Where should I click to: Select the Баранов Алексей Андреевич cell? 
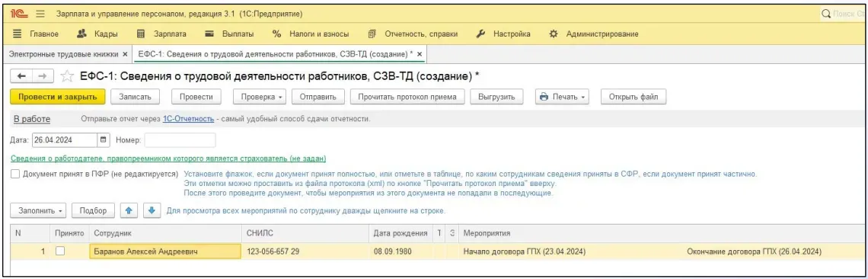[x=165, y=252]
